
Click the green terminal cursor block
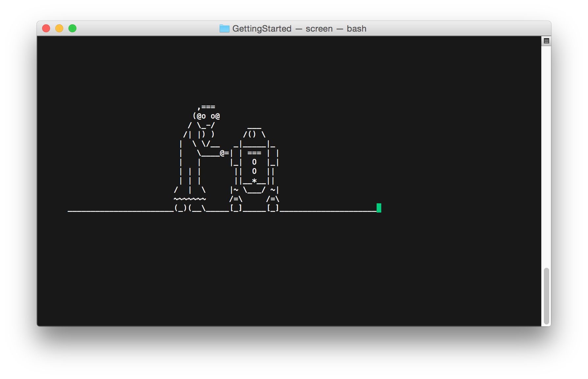(x=379, y=208)
